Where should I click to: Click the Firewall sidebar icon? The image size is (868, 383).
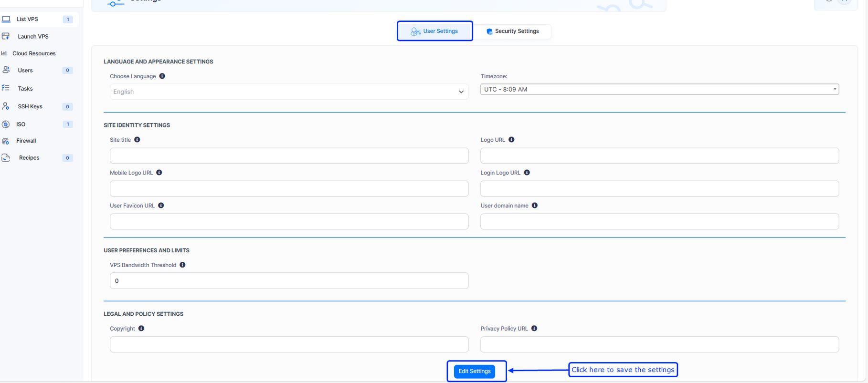pyautogui.click(x=6, y=141)
